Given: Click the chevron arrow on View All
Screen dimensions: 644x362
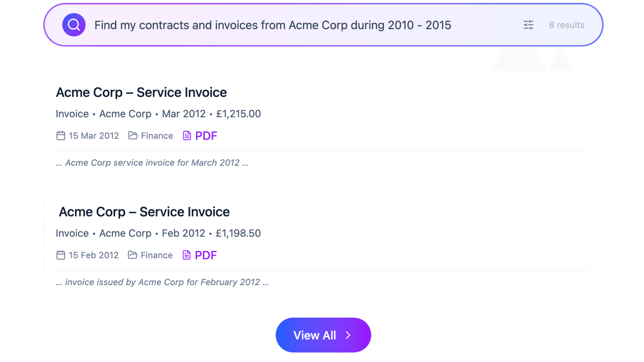Looking at the screenshot, I should pyautogui.click(x=348, y=335).
